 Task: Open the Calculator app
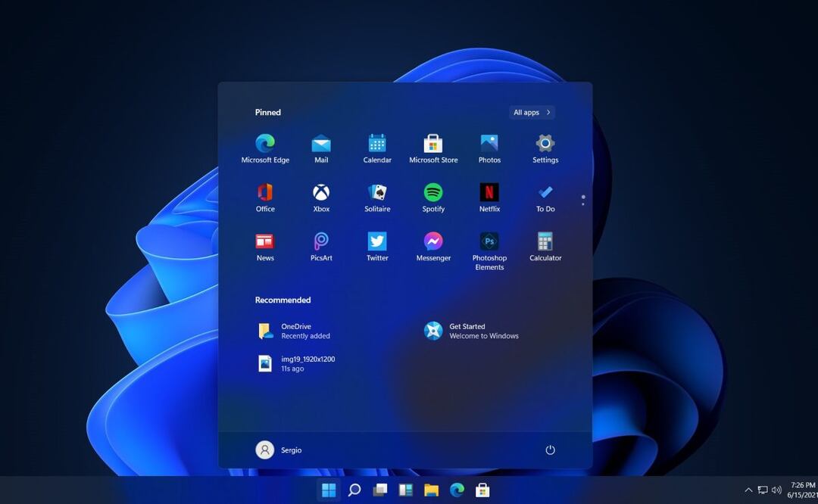pyautogui.click(x=545, y=242)
